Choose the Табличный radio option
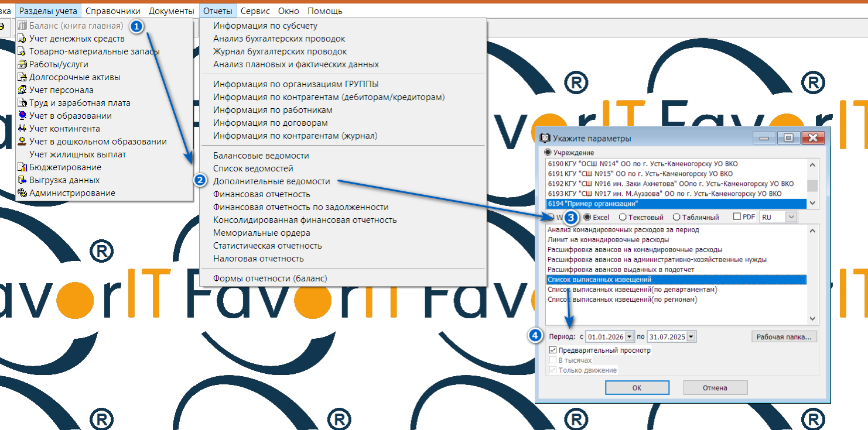The width and height of the screenshot is (868, 430). (x=676, y=217)
